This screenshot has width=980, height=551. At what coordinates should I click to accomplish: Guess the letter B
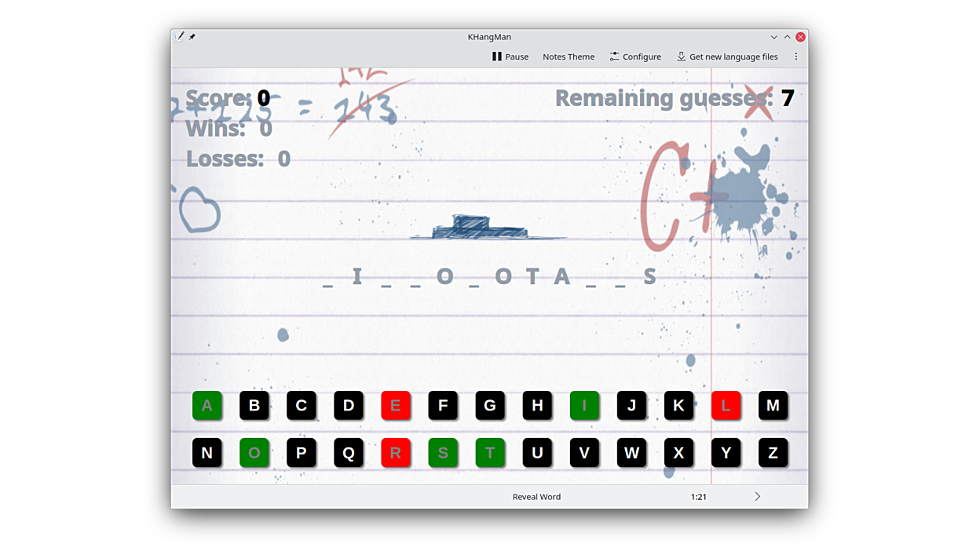254,406
